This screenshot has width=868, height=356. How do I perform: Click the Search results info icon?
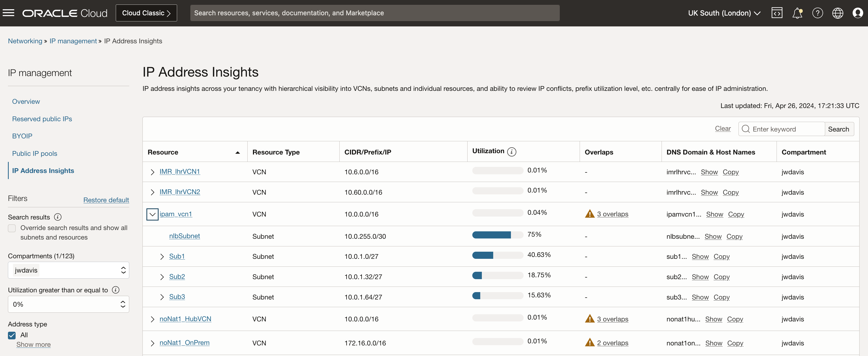57,217
